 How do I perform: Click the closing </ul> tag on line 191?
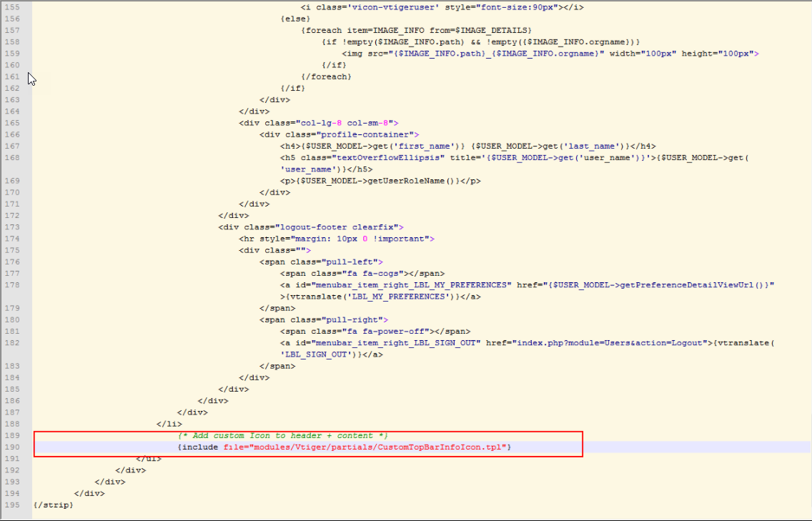pos(149,459)
